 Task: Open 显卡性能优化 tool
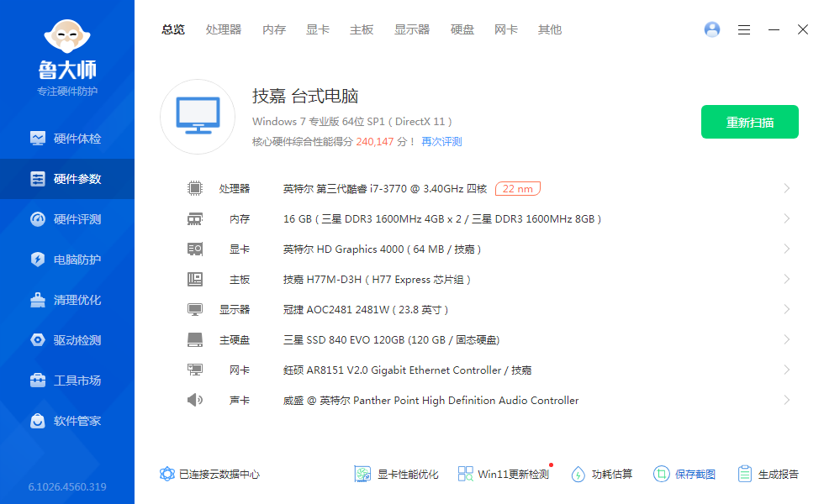(x=397, y=474)
